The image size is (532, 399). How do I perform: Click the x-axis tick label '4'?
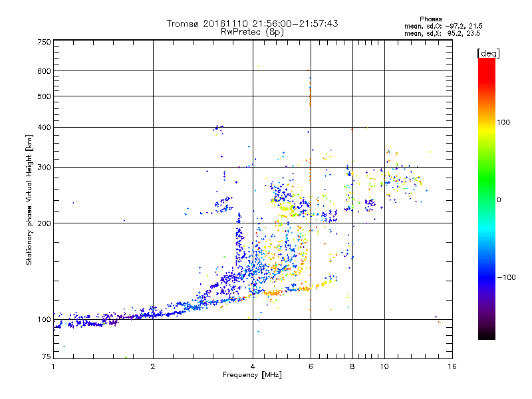click(x=253, y=366)
